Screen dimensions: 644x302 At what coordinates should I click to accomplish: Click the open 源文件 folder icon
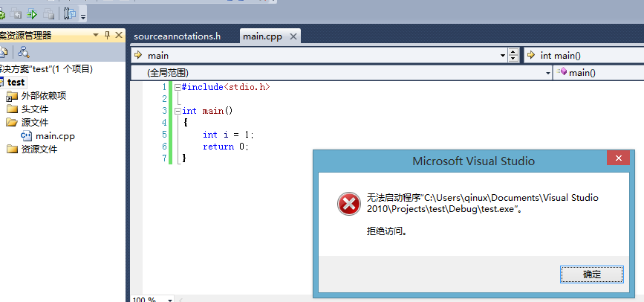[12, 123]
